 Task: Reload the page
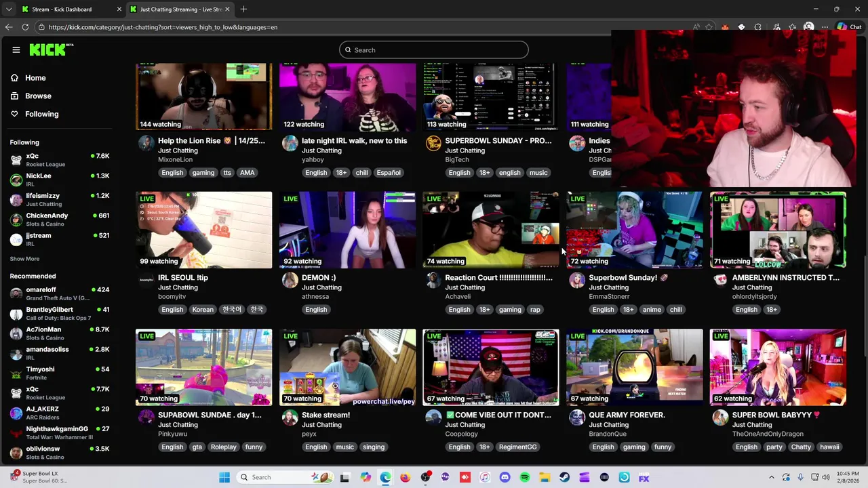tap(25, 27)
